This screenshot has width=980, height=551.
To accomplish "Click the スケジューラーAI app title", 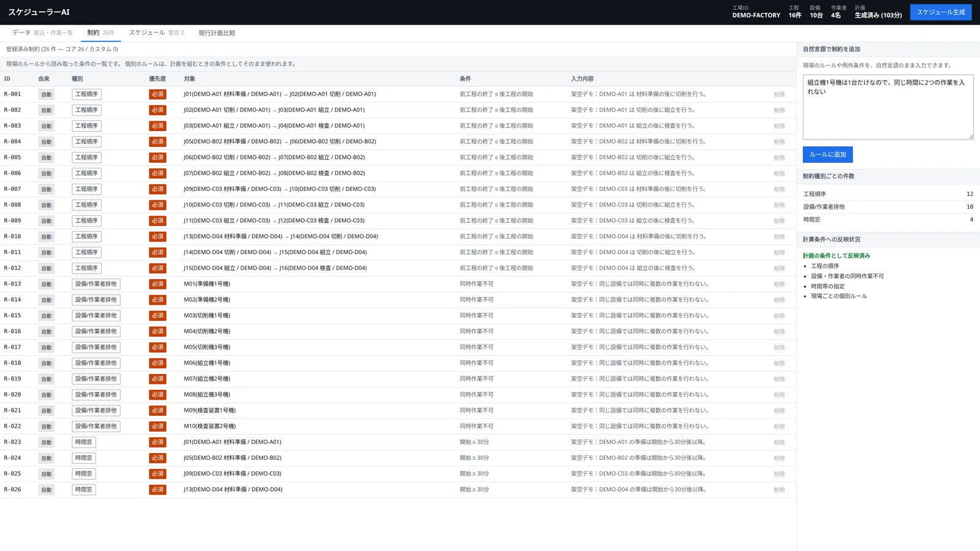I will pyautogui.click(x=39, y=12).
